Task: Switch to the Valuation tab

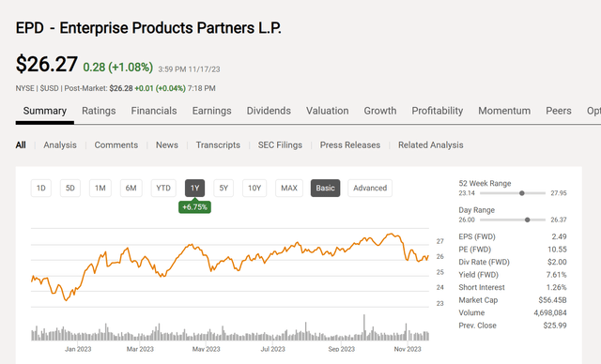Action: click(328, 111)
